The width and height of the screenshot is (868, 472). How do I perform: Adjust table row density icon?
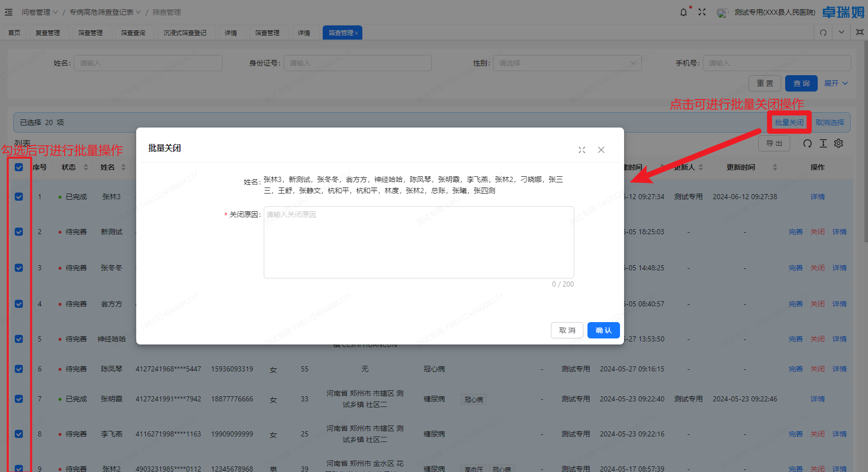[823, 143]
